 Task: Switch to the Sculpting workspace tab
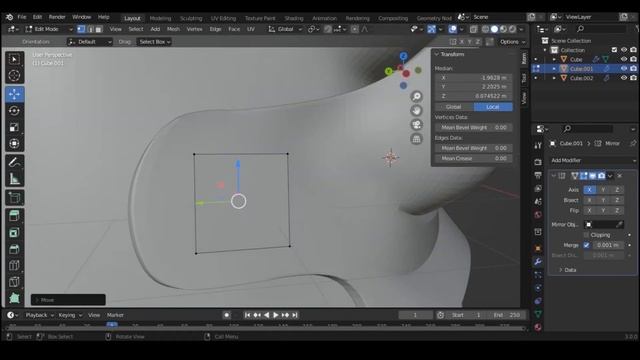191,18
